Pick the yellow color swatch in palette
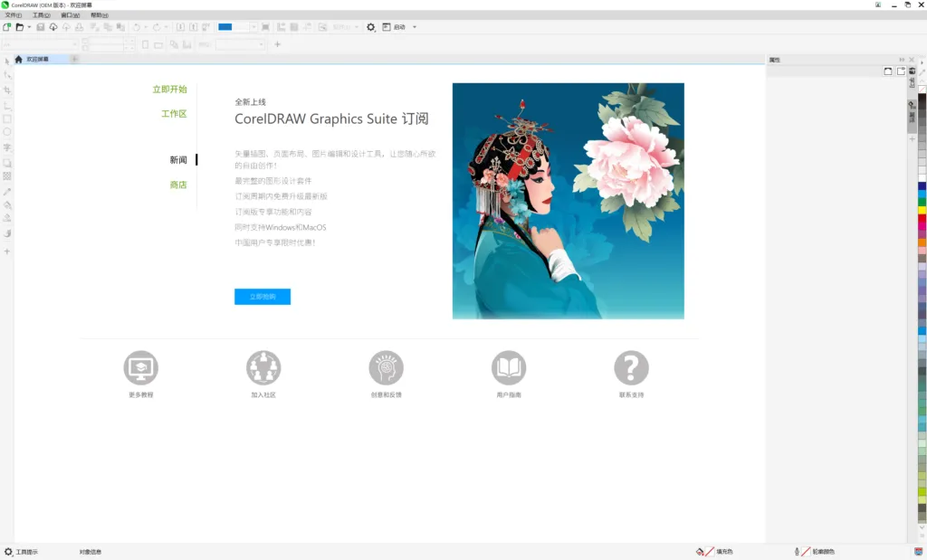This screenshot has height=560, width=927. (x=922, y=210)
